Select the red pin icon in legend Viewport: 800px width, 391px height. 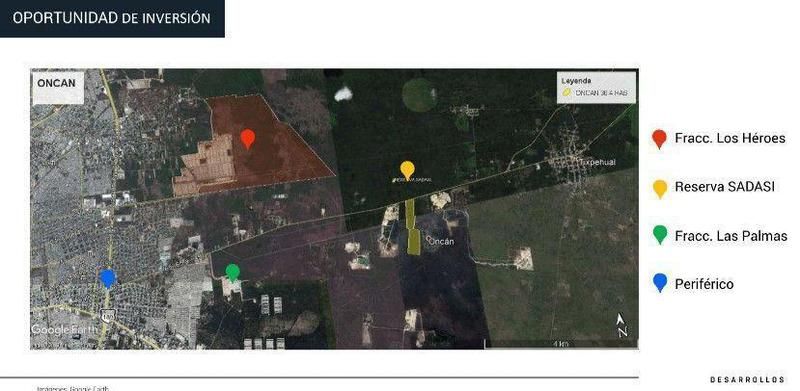tap(659, 139)
